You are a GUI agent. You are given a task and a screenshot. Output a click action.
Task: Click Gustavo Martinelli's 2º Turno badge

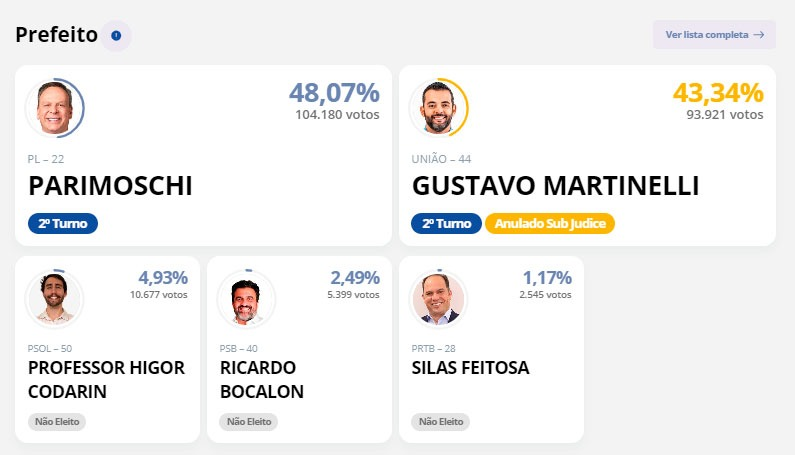(x=446, y=223)
